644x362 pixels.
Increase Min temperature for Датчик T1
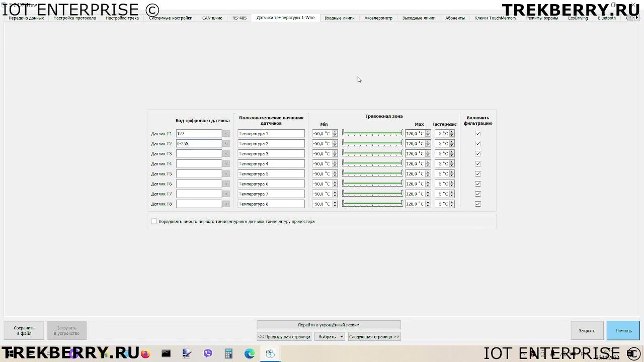tap(335, 132)
